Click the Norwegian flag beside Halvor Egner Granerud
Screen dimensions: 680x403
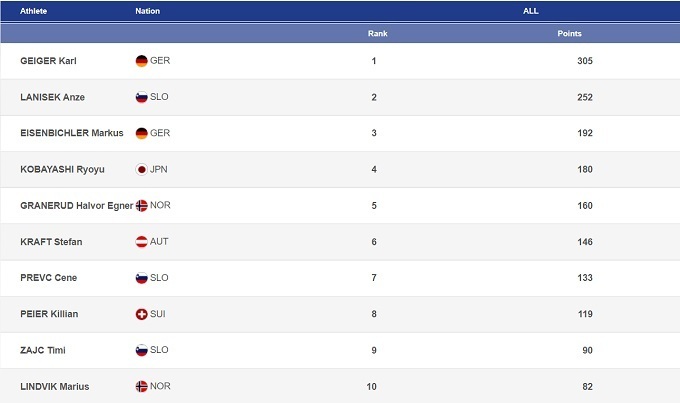click(x=141, y=205)
